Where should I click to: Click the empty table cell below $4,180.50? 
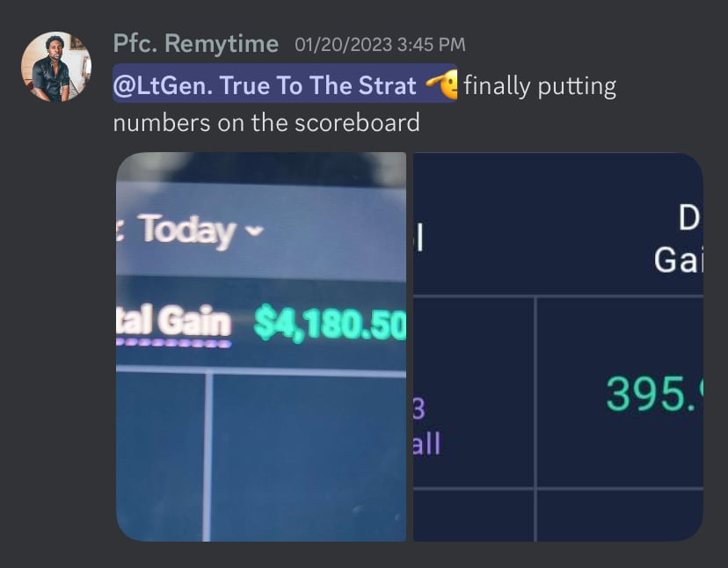[x=309, y=457]
